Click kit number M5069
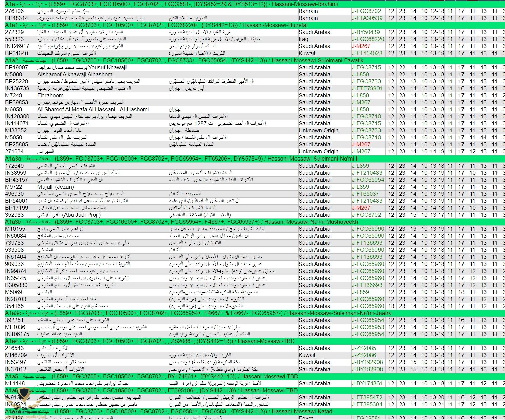 (14, 292)
